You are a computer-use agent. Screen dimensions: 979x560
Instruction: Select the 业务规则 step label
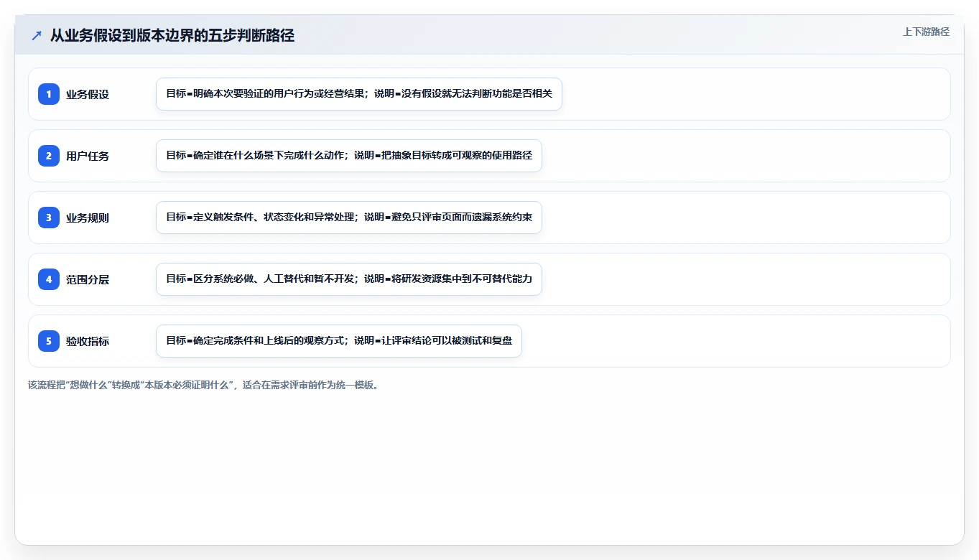(88, 218)
